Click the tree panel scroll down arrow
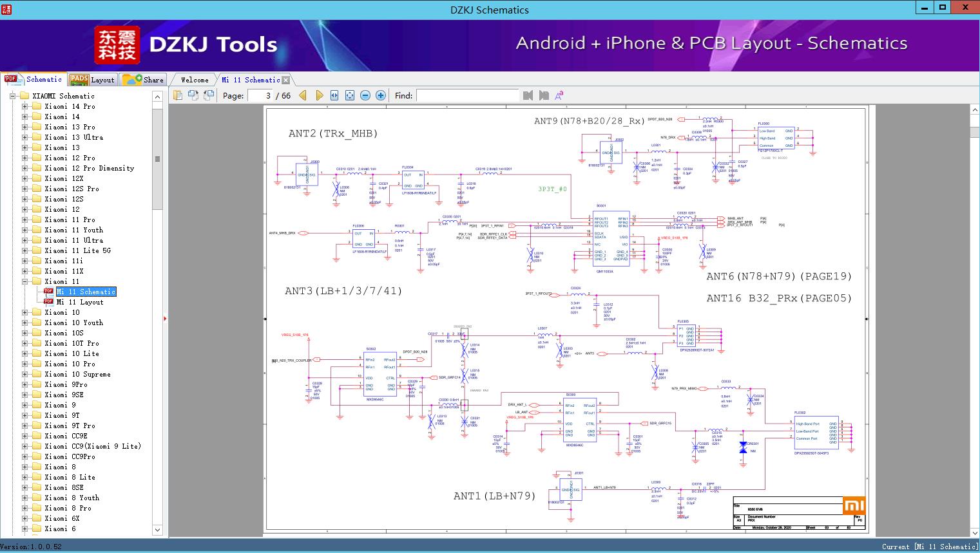 point(157,530)
